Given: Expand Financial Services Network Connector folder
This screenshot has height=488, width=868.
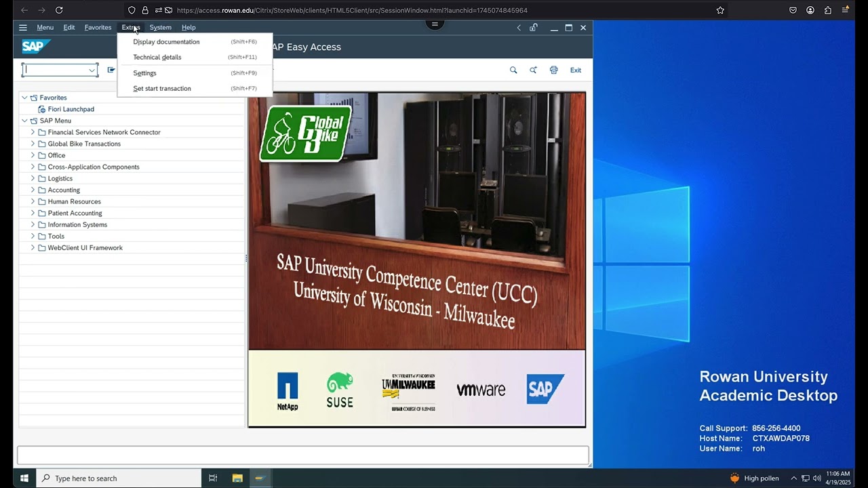Looking at the screenshot, I should (33, 132).
